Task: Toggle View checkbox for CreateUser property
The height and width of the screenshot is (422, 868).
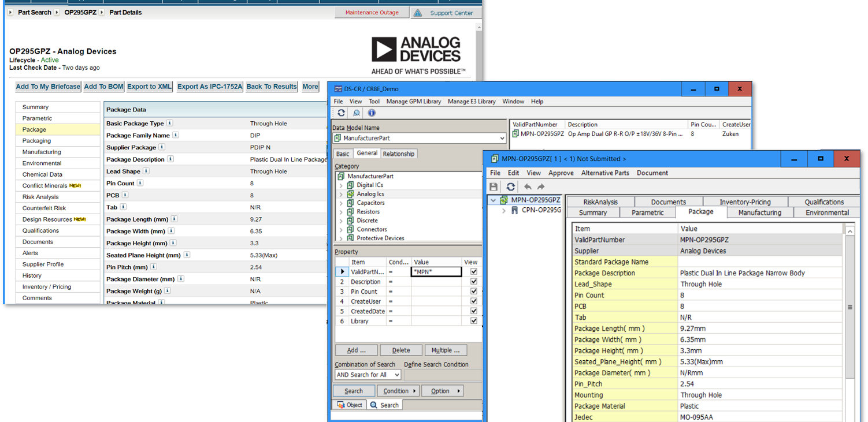Action: (474, 301)
